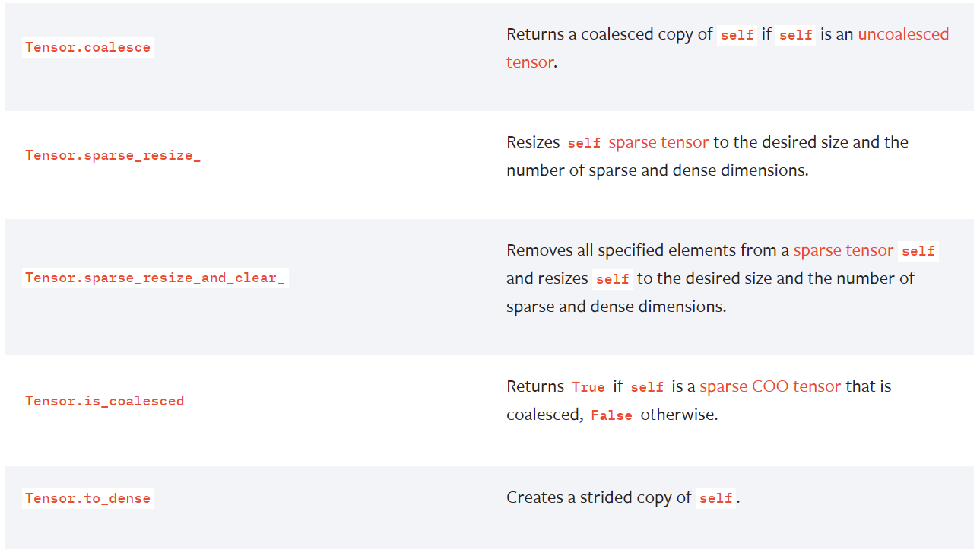The width and height of the screenshot is (980, 553).
Task: Click 'sparse and dense dimensions.' text in sparse_resize_and_clear_ row
Action: (x=617, y=307)
